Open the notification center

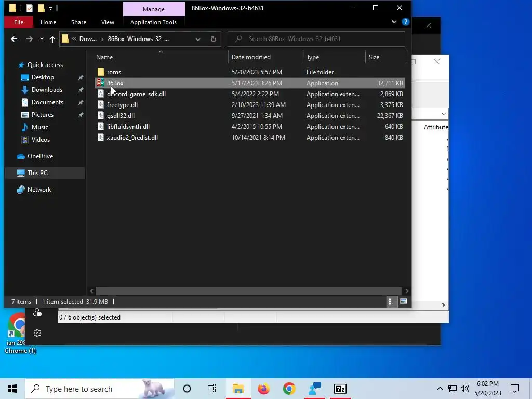(x=515, y=389)
